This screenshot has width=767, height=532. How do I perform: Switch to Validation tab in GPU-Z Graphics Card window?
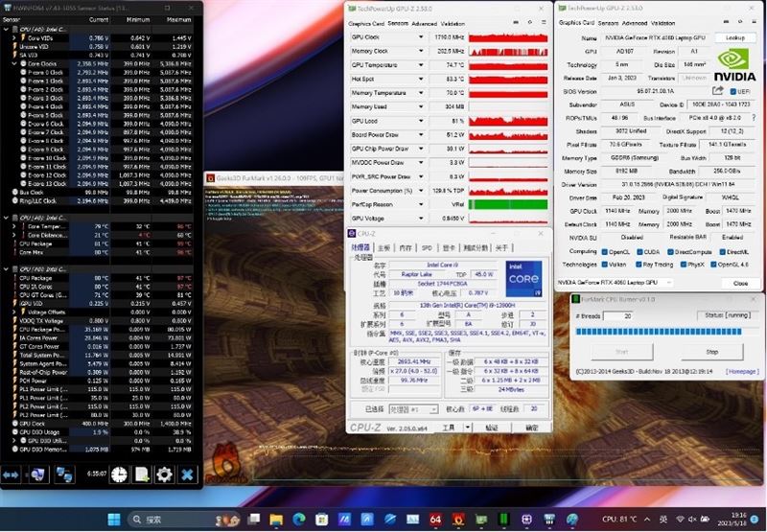pos(663,23)
